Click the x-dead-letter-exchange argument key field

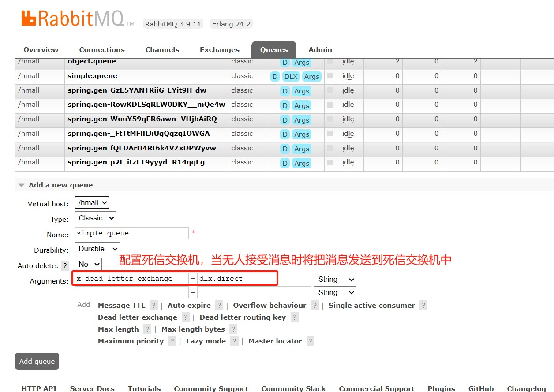(x=131, y=279)
